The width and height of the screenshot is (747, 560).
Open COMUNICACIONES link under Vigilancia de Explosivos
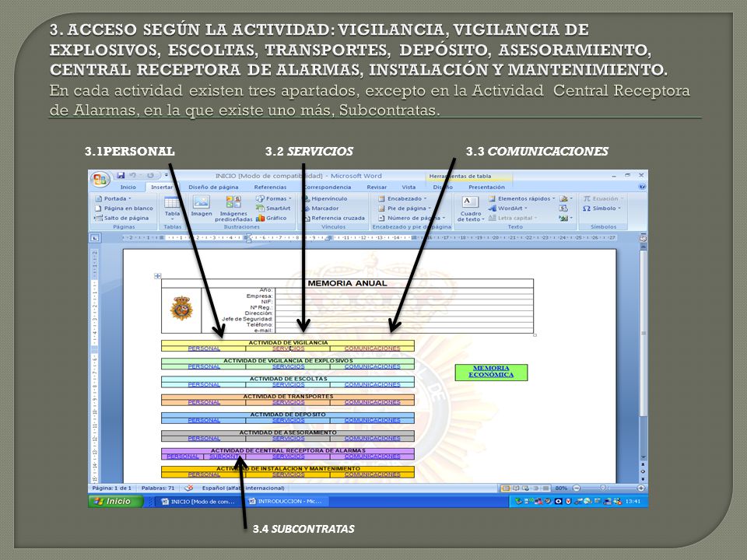(372, 366)
